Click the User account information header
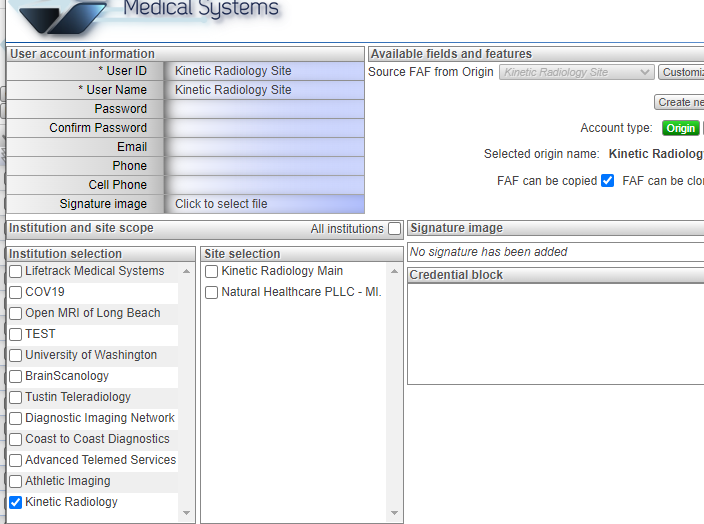This screenshot has width=704, height=524. 185,54
